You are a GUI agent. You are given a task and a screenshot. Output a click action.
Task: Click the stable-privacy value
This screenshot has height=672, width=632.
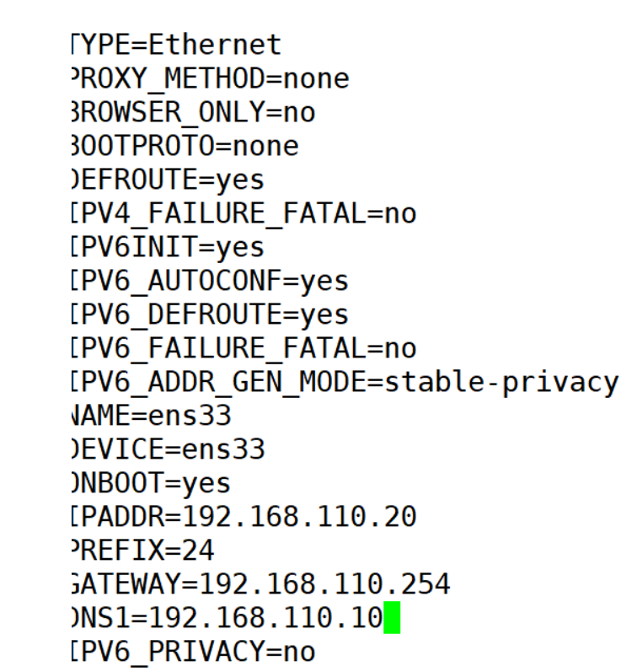[x=501, y=382]
